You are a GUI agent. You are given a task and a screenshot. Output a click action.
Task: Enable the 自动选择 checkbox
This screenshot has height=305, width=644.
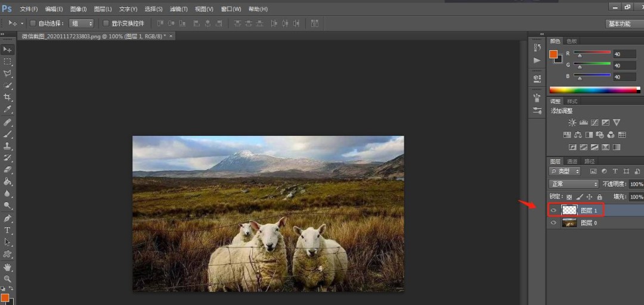click(x=33, y=23)
